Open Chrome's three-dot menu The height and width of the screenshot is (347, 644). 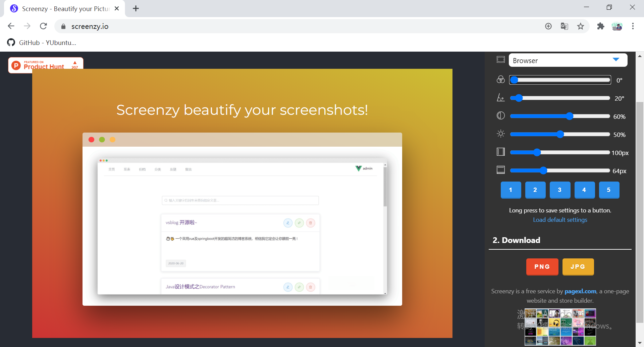(x=633, y=26)
